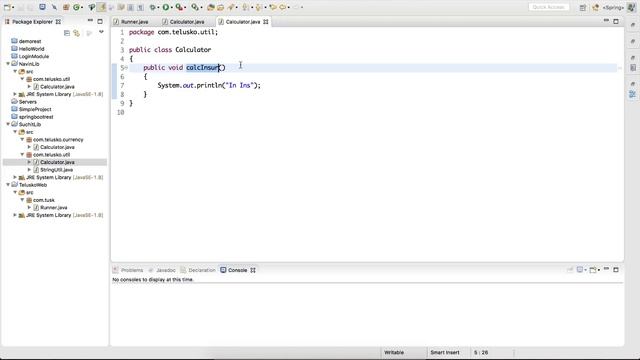The width and height of the screenshot is (640, 360).
Task: Click the Run Last Tool red icon
Action: click(179, 7)
